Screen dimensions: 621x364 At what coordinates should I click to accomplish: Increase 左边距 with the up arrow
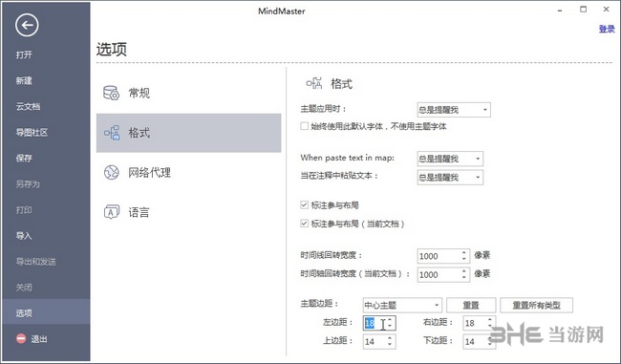pos(390,320)
